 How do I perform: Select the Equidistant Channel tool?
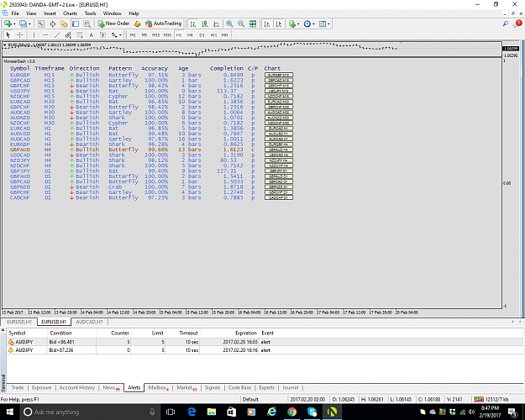tap(68, 34)
